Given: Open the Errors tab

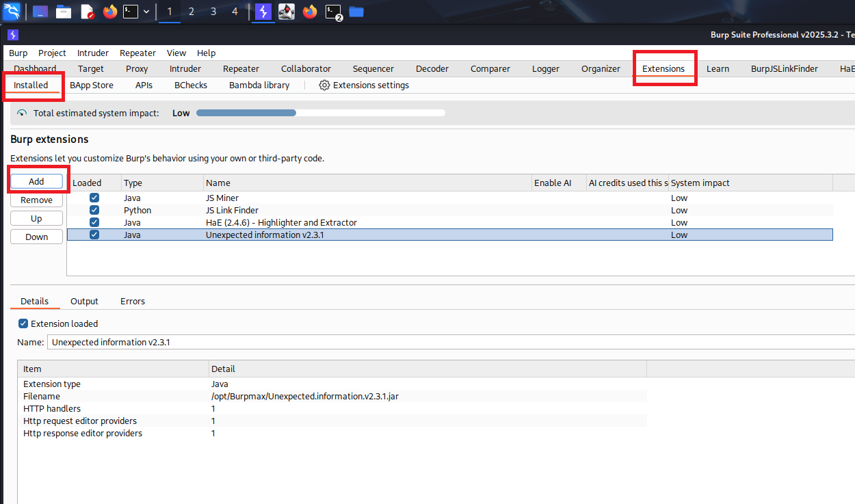Looking at the screenshot, I should [x=133, y=302].
